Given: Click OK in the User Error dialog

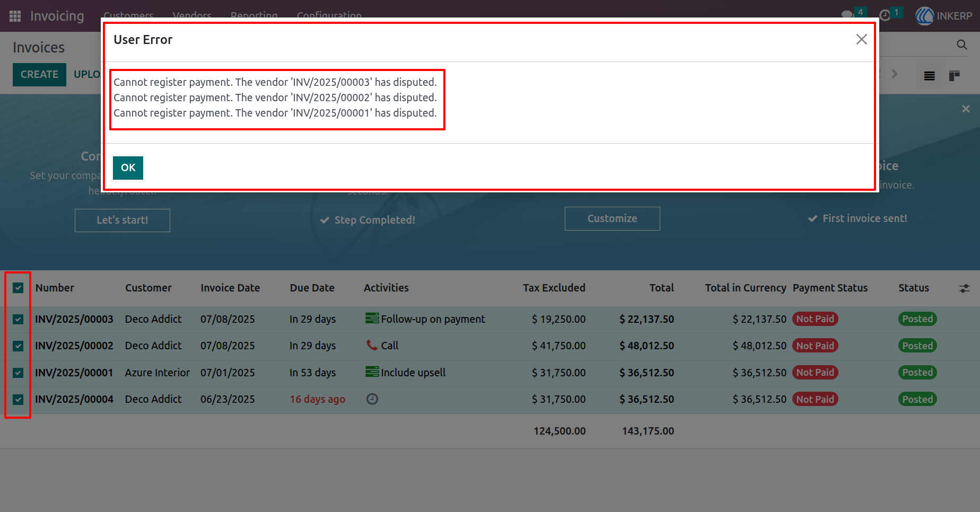Looking at the screenshot, I should tap(128, 168).
